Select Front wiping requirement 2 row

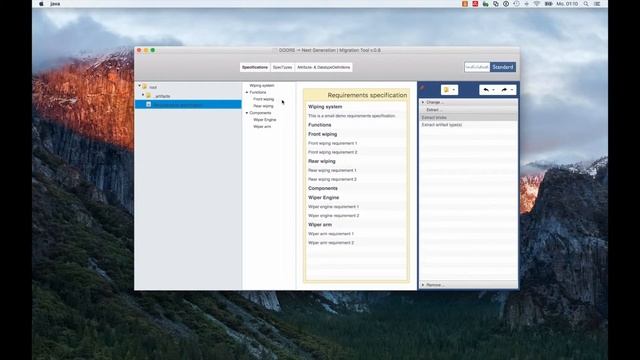pos(356,152)
